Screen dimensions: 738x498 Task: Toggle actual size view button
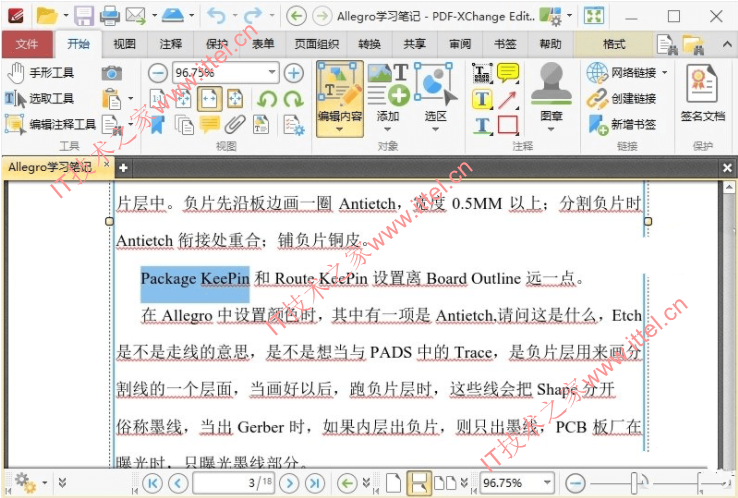[158, 99]
